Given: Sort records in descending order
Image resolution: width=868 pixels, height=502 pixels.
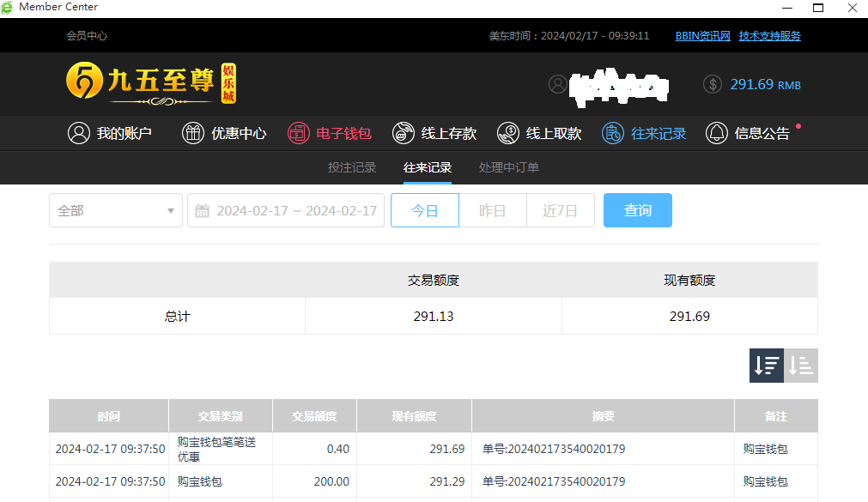Looking at the screenshot, I should click(767, 366).
